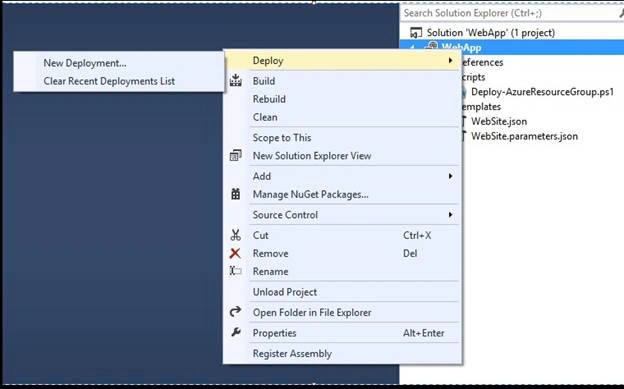Click the Solution 'WebApp' icon
This screenshot has width=624, height=389.
[416, 33]
